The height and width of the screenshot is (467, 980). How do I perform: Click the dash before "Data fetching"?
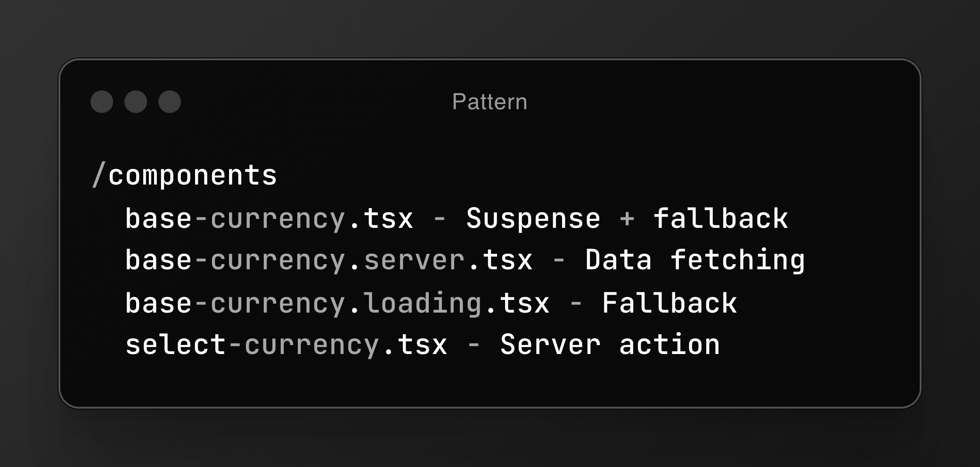coord(559,260)
